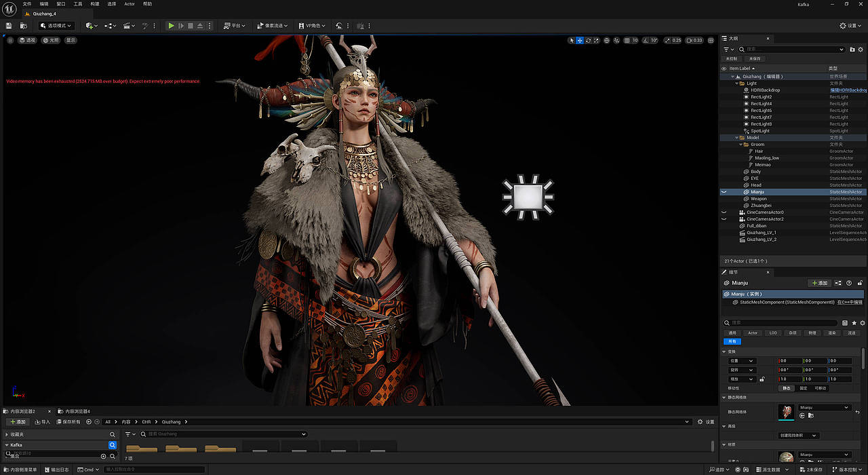The height and width of the screenshot is (475, 868).
Task: Toggle Details panel lock icon
Action: click(x=860, y=283)
